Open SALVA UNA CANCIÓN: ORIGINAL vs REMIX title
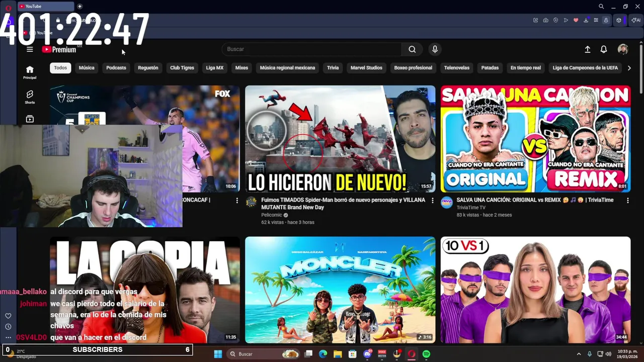 pyautogui.click(x=535, y=200)
